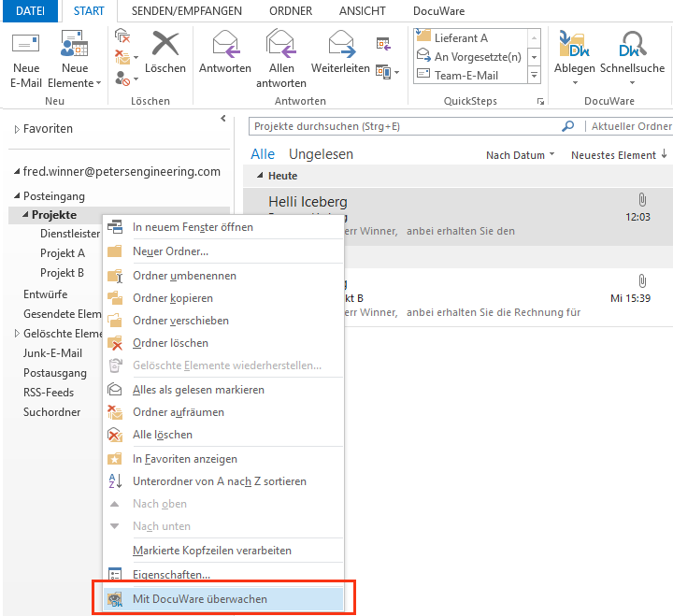Show only Ungelesen messages
The image size is (673, 616).
321,154
